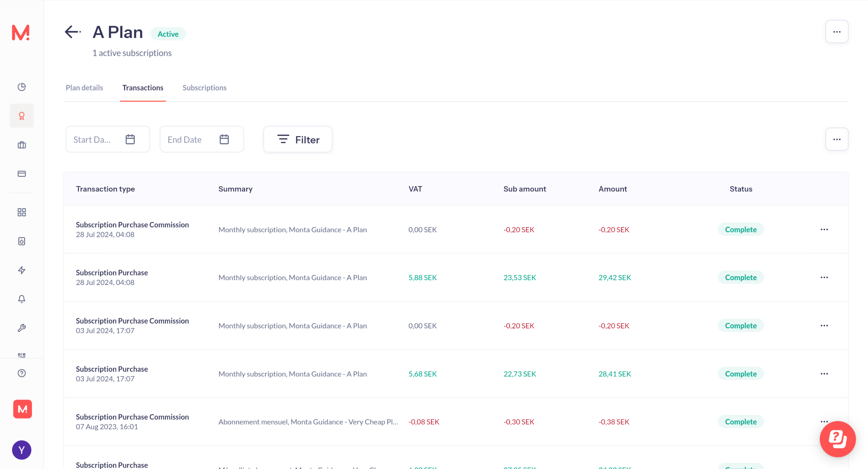Screen dimensions: 868x469
Task: Open table options three-dot menu beside Filter
Action: point(837,139)
